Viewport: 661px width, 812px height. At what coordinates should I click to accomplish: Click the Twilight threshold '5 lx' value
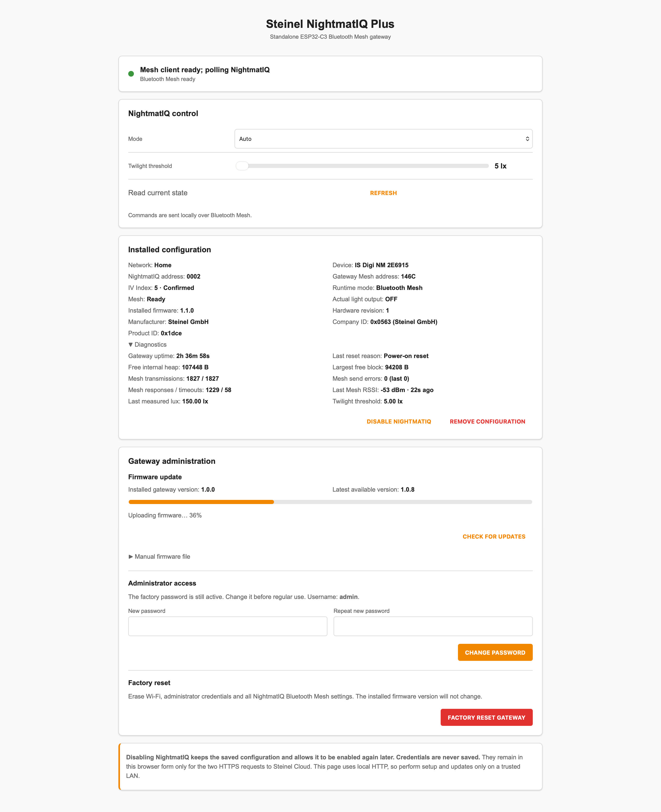(500, 166)
